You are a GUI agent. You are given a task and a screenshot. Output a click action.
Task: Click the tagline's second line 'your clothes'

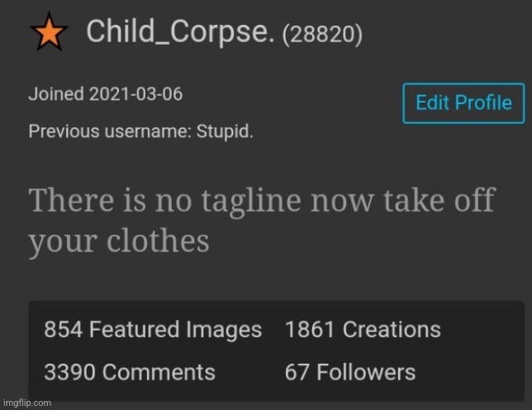point(118,241)
